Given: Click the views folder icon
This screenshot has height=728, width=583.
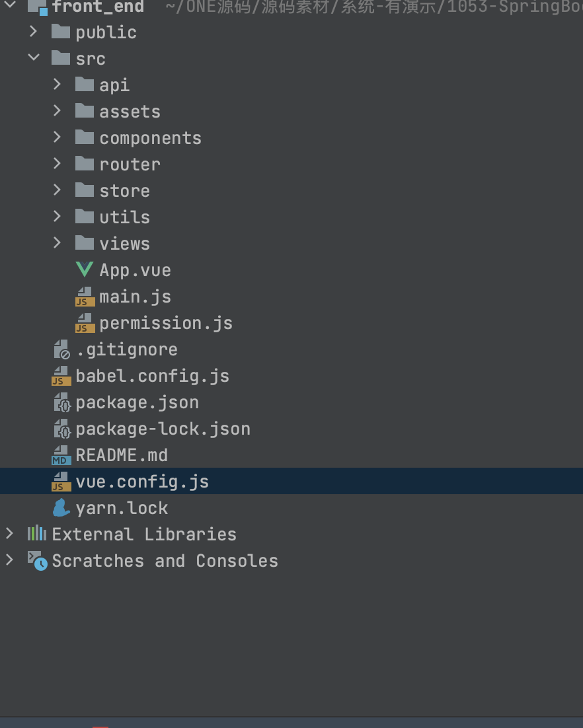Looking at the screenshot, I should click(85, 243).
